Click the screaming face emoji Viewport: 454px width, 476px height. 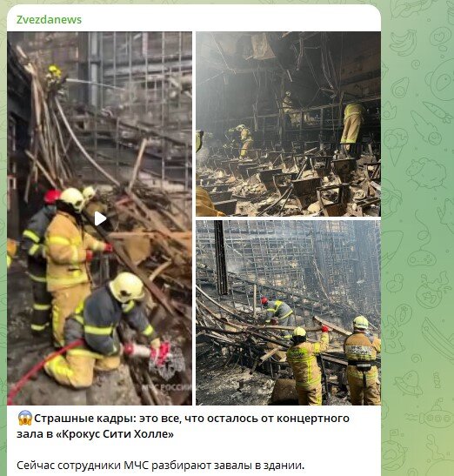(24, 418)
